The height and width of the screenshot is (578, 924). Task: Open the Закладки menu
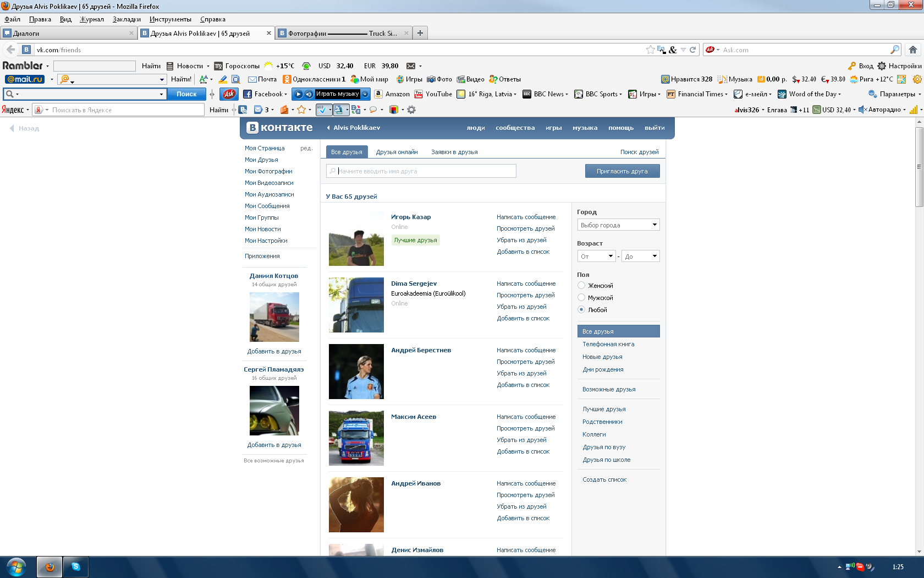pos(127,19)
